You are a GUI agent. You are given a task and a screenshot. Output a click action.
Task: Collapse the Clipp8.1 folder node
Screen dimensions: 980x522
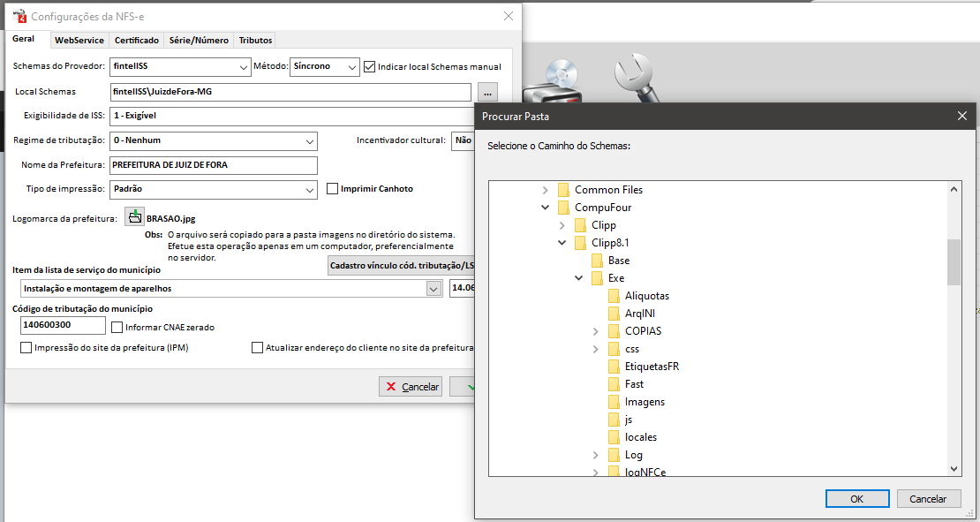(562, 243)
